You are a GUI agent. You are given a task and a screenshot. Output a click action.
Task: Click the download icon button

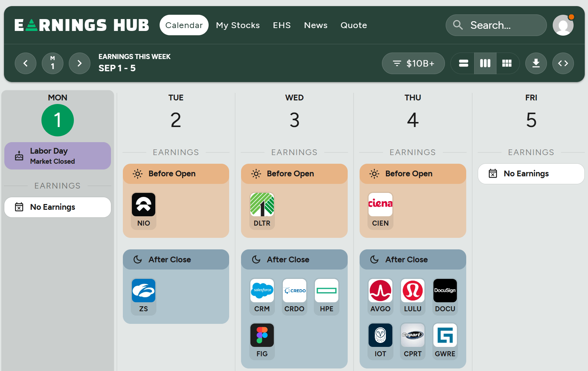pos(536,63)
